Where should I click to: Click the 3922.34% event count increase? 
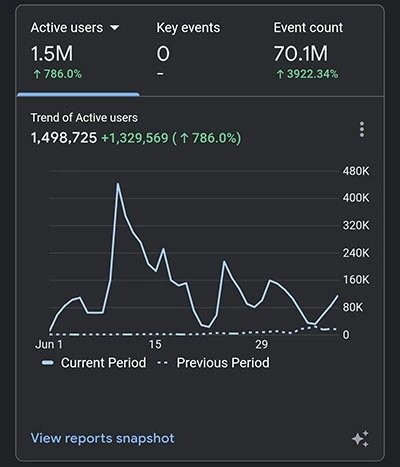pyautogui.click(x=307, y=74)
